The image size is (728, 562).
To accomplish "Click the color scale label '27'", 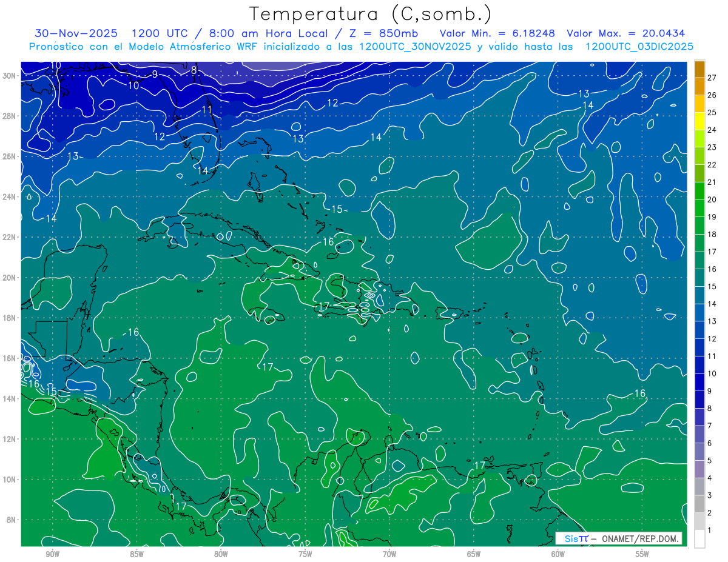I will click(x=712, y=78).
